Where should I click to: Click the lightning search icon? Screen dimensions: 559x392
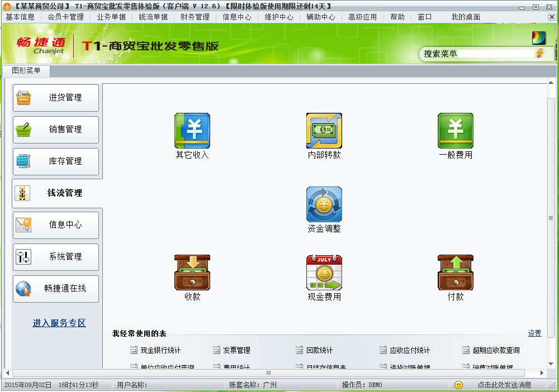(x=540, y=54)
